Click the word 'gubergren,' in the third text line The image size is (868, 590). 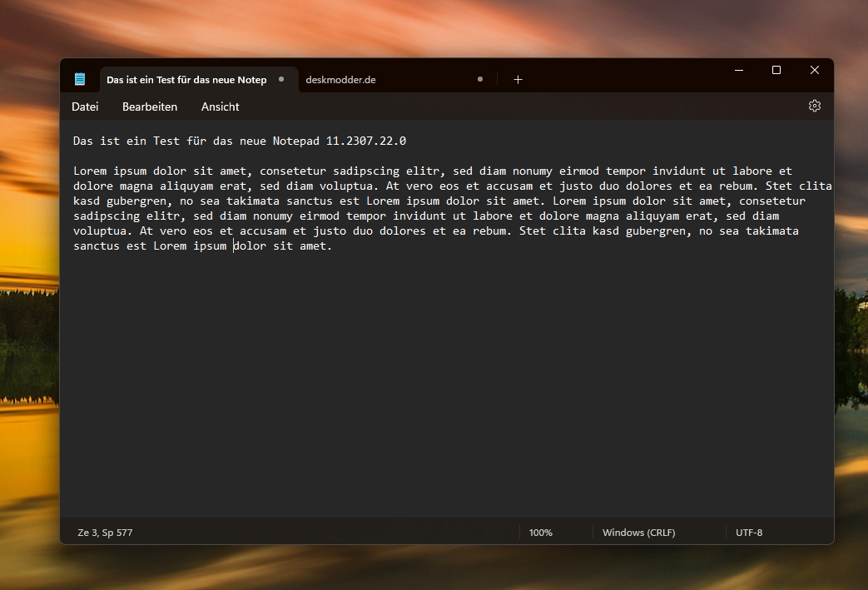click(x=140, y=201)
